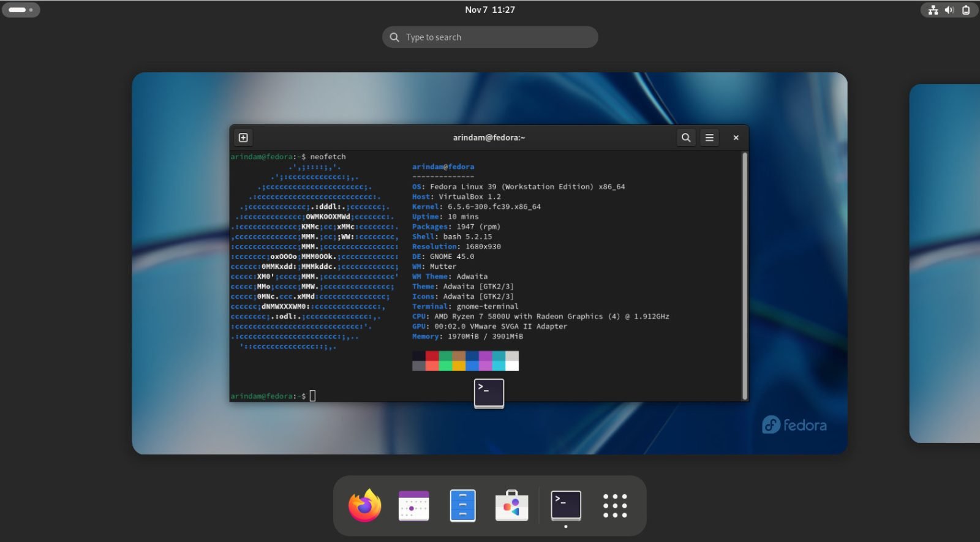Click the 'Memory: 1970MiB / 3901MiB' line
Viewport: 980px width, 542px height.
click(467, 336)
